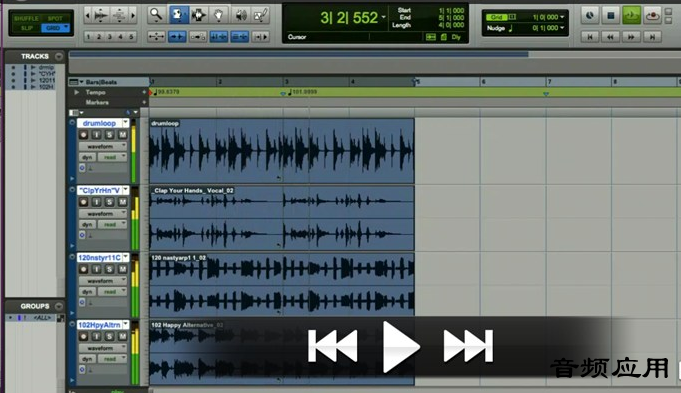
Task: Click the main counter 3|2|552 display
Action: point(349,18)
